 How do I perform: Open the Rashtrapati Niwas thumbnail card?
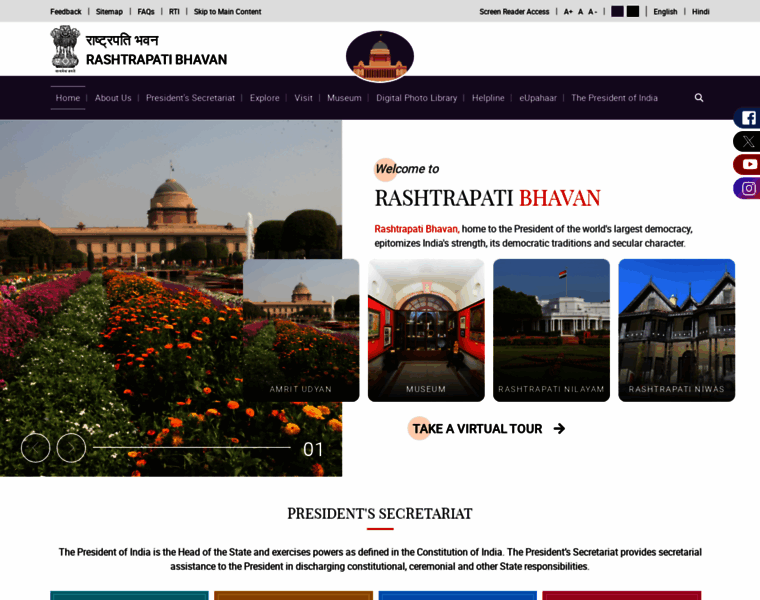pyautogui.click(x=677, y=330)
